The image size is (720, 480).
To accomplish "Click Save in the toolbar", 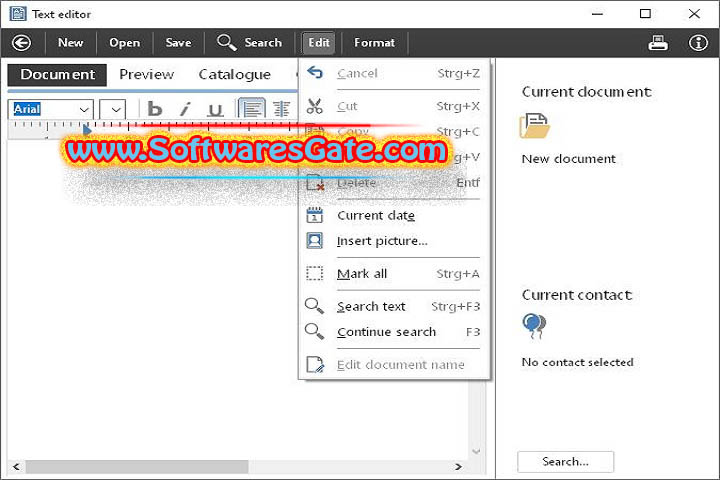I will 178,43.
